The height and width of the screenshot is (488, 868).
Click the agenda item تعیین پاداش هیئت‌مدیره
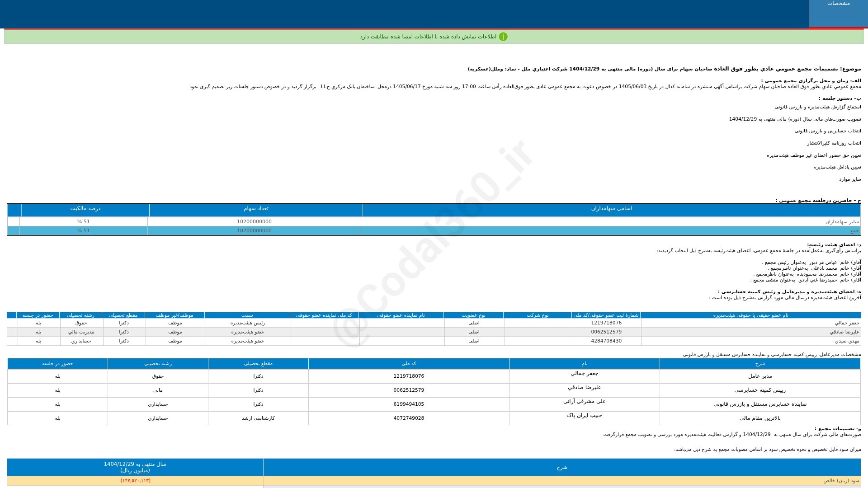837,167
